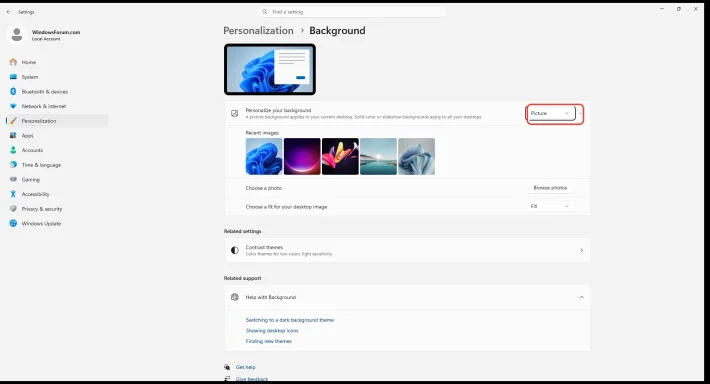Collapse the Personalize your background section
The width and height of the screenshot is (710, 384).
[581, 113]
